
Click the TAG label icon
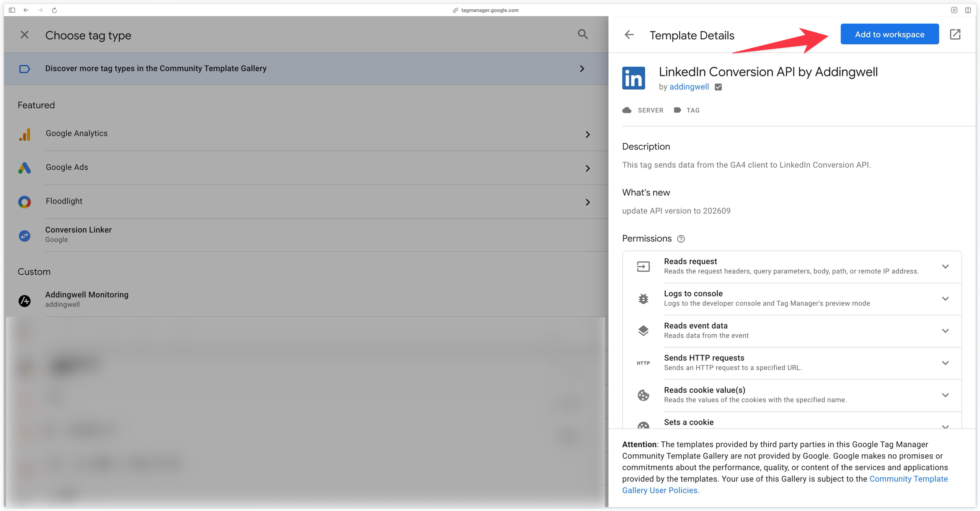tap(677, 110)
